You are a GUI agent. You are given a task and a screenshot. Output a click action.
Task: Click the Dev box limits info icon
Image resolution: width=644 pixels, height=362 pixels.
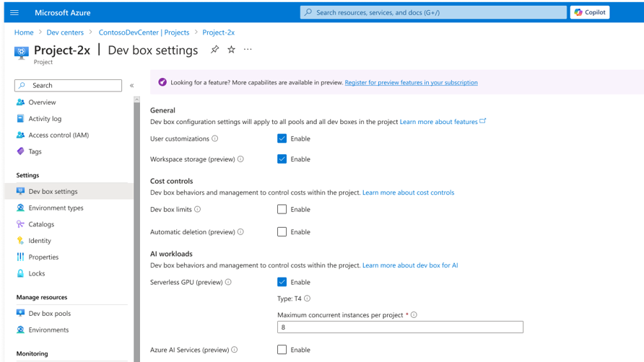pyautogui.click(x=198, y=209)
